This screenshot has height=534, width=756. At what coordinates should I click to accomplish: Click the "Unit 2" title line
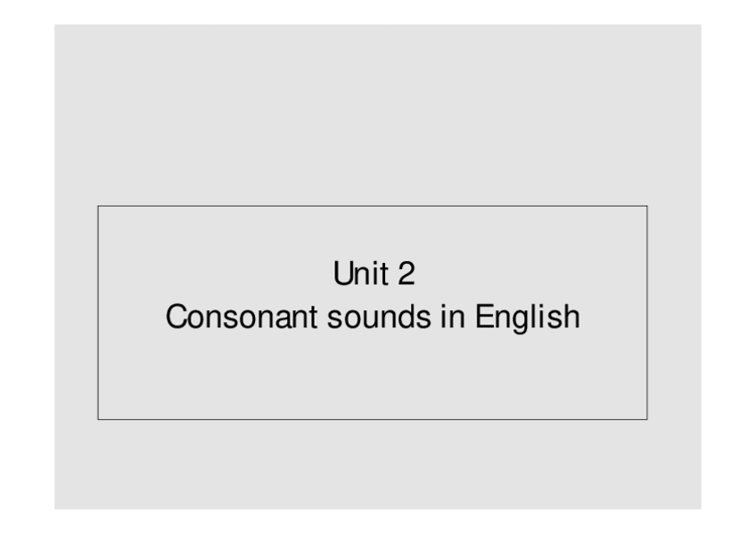point(374,274)
